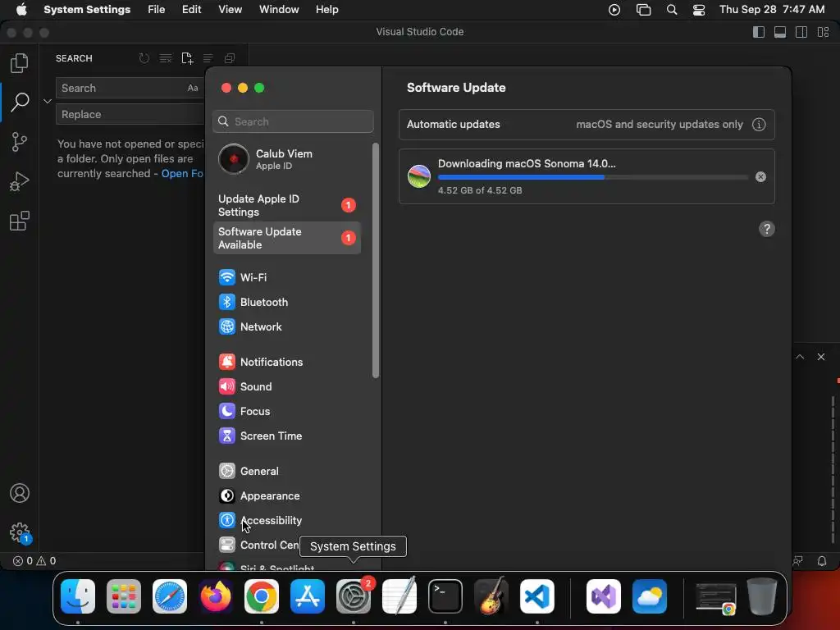This screenshot has width=840, height=630.
Task: Open new search editor in VS Code
Action: [x=187, y=58]
